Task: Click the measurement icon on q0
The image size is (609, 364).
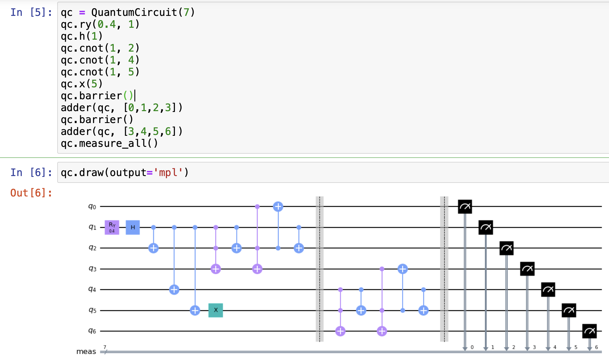Action: (465, 207)
